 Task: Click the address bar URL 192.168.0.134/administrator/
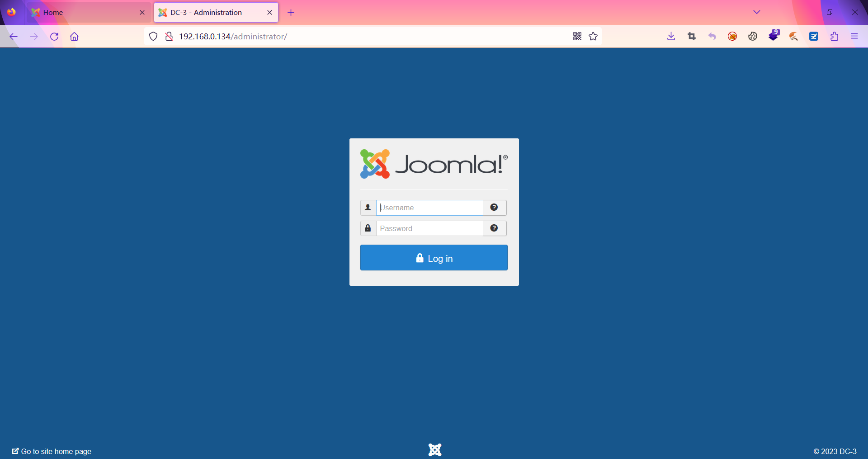[233, 37]
